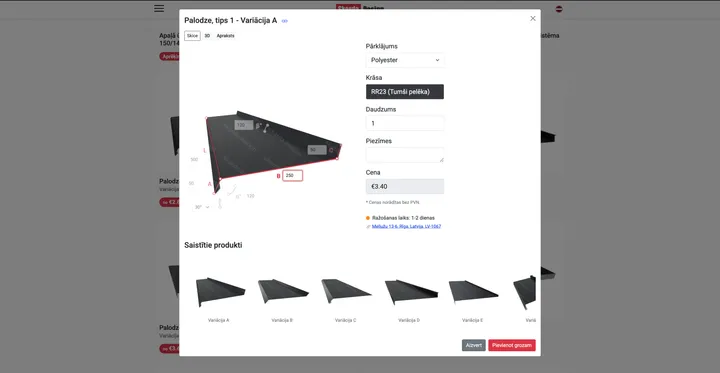Viewport: 720px width, 373px height.
Task: Click the Aizvērt button
Action: point(473,345)
